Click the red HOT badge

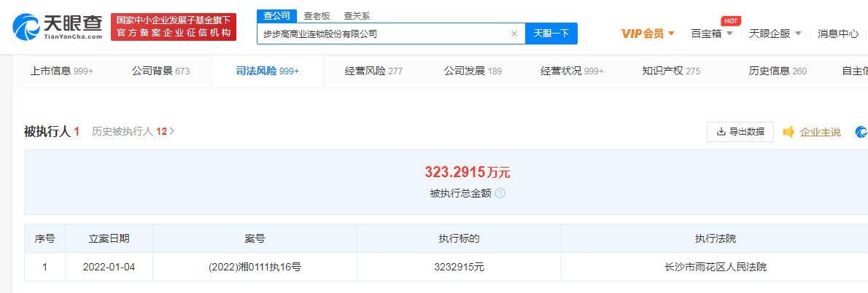pyautogui.click(x=731, y=21)
